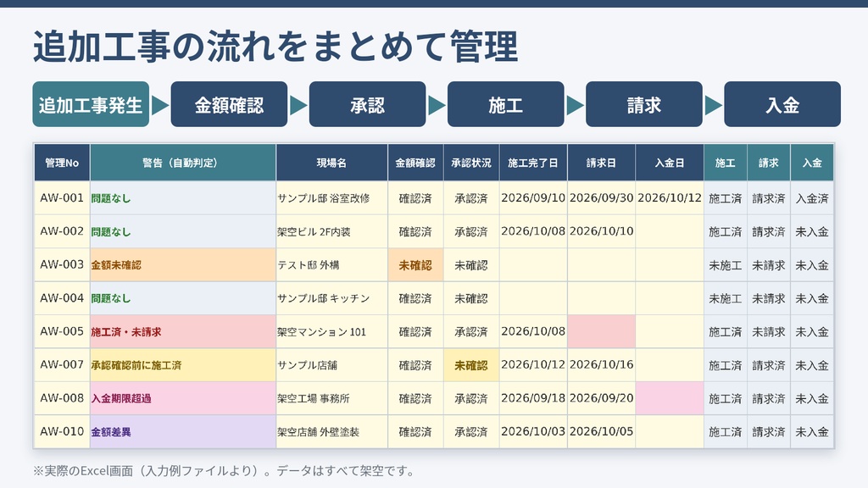Click the 金額確認 step box
The height and width of the screenshot is (488, 868).
click(x=229, y=104)
